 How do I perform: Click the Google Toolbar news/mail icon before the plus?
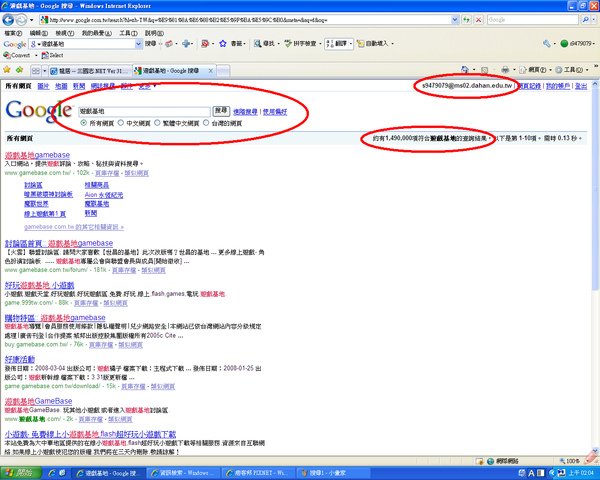coord(169,44)
